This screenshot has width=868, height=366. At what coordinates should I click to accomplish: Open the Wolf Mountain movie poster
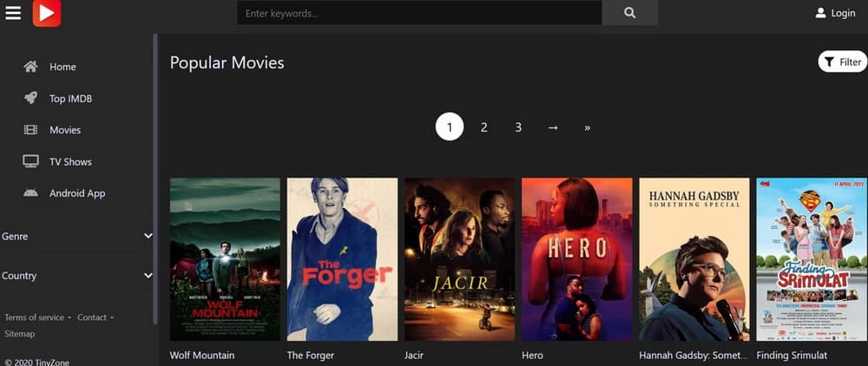click(x=225, y=258)
